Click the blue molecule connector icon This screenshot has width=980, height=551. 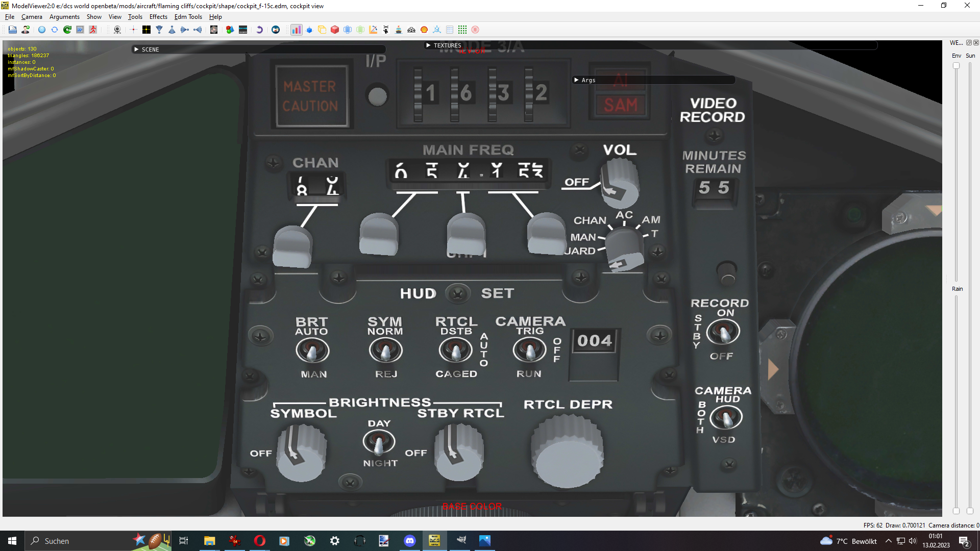tap(437, 30)
